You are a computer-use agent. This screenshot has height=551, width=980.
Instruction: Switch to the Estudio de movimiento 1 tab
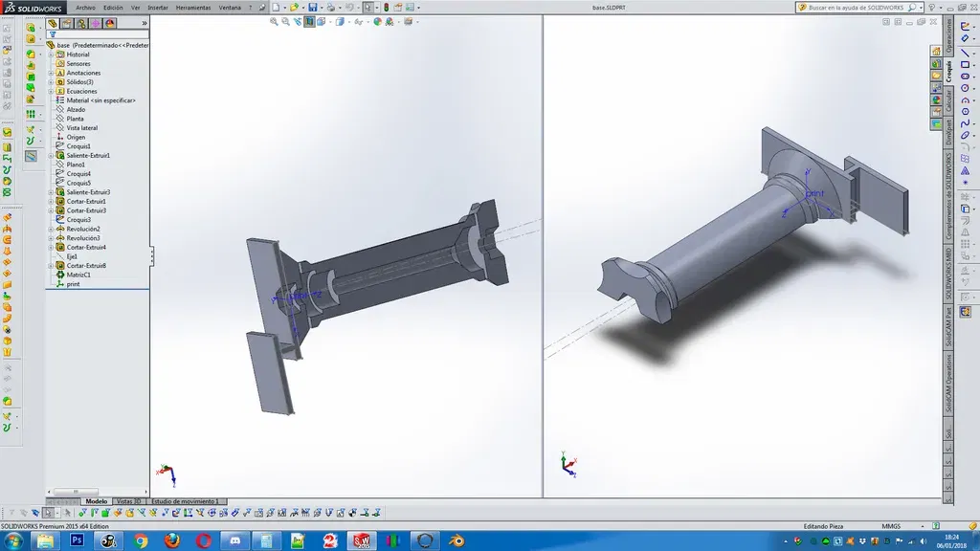tap(185, 498)
